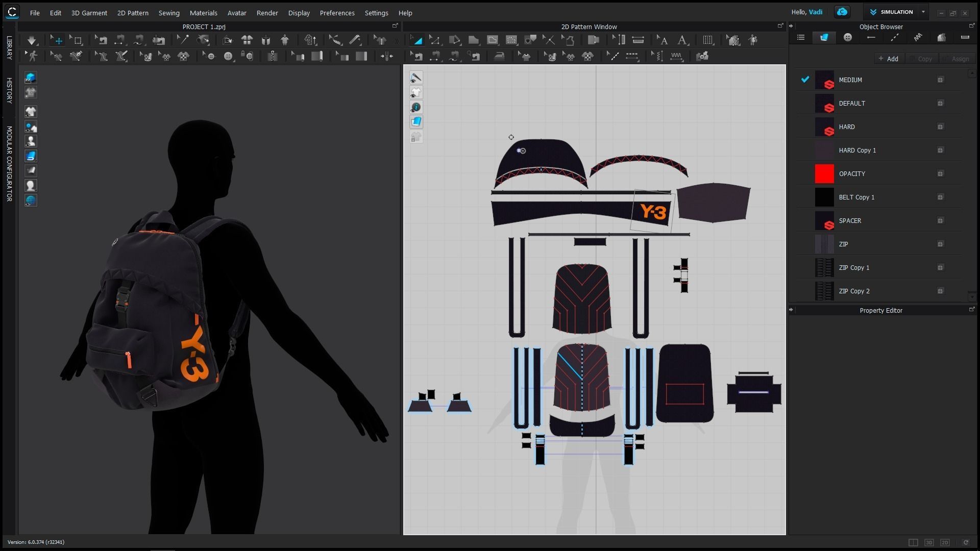Toggle the 2D window blue fabric texture icon
The image size is (980, 551).
tap(416, 121)
